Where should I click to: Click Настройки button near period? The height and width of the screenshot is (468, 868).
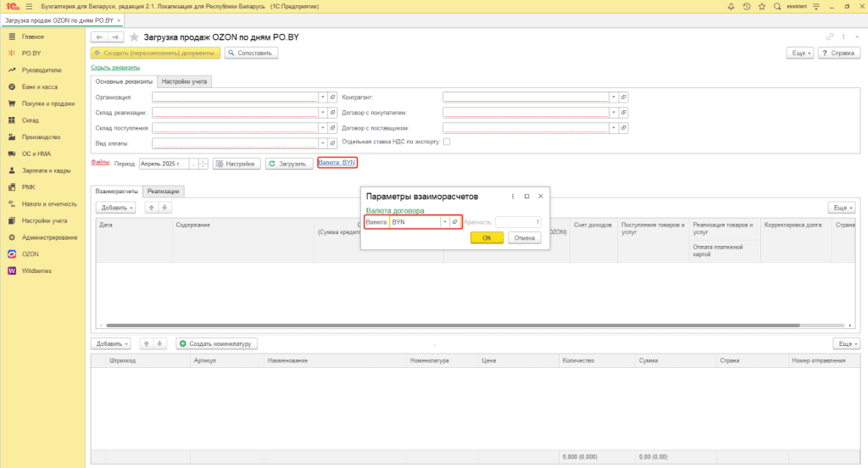[x=236, y=164]
